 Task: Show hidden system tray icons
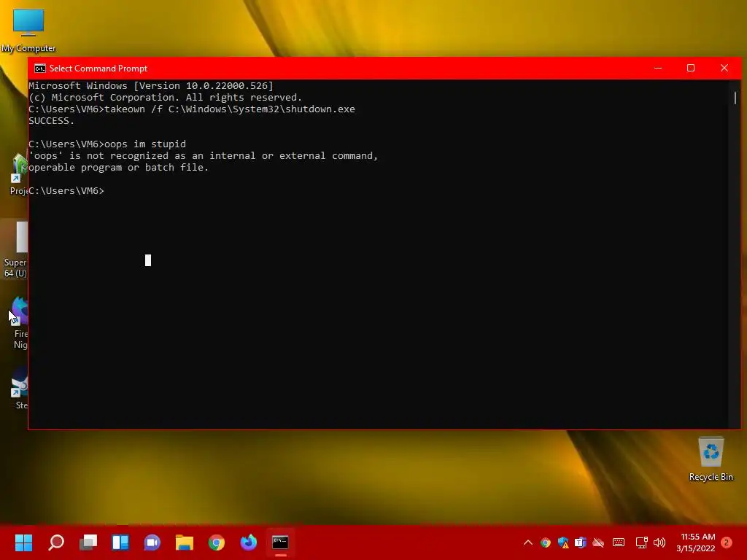(528, 542)
